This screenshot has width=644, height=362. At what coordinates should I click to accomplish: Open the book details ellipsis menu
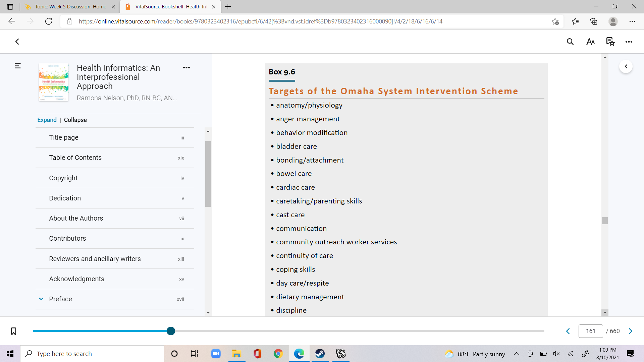pyautogui.click(x=186, y=68)
